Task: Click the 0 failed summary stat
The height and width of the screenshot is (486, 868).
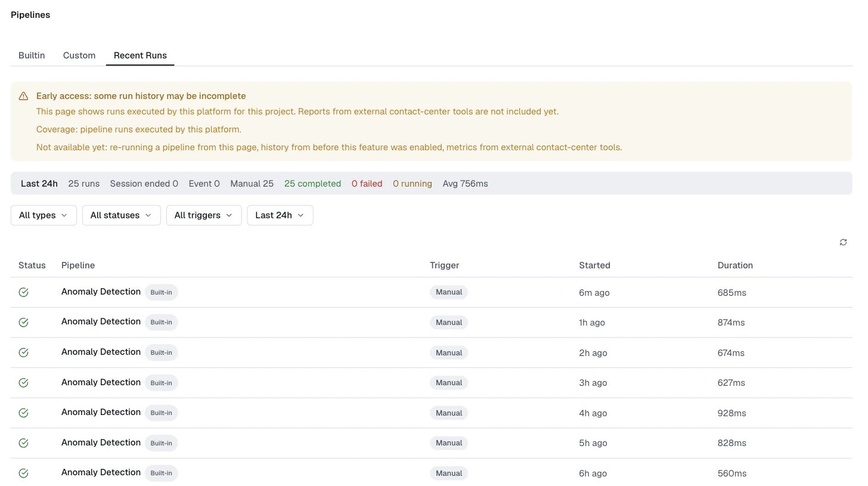Action: 367,184
